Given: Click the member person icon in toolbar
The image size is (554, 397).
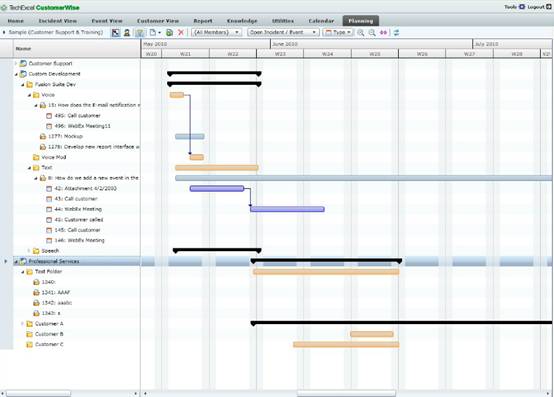Looking at the screenshot, I should pyautogui.click(x=127, y=32).
